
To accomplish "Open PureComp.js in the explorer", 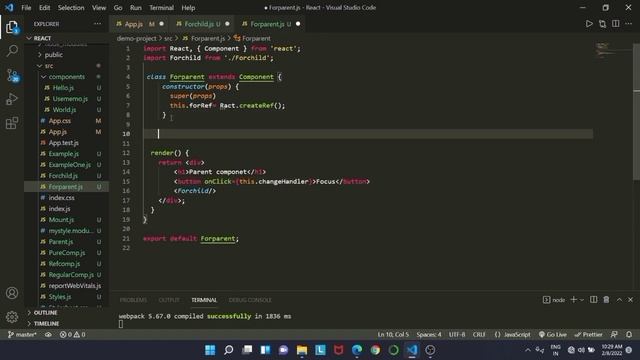I will pos(67,253).
